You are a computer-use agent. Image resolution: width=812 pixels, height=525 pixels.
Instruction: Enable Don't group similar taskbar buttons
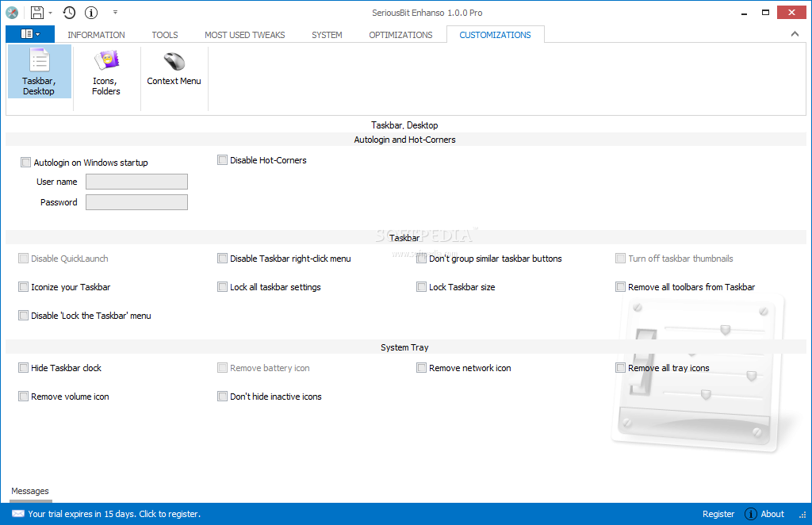pyautogui.click(x=422, y=259)
